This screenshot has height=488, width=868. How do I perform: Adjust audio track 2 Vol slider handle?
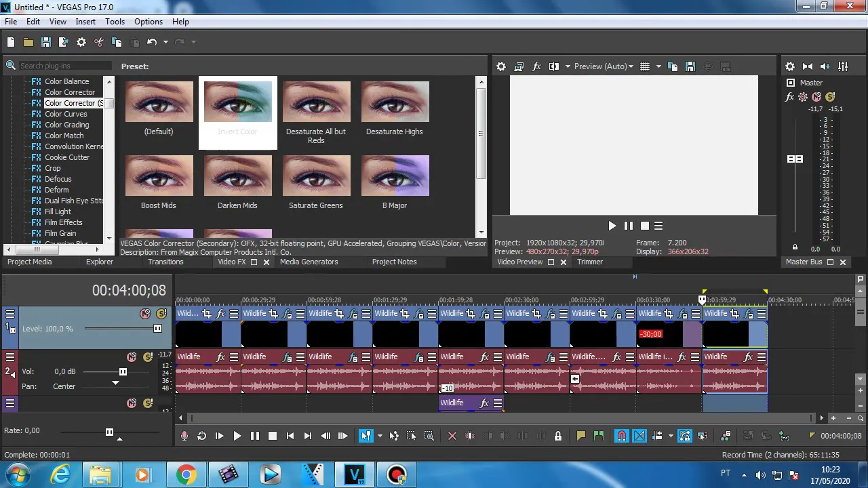coord(123,371)
